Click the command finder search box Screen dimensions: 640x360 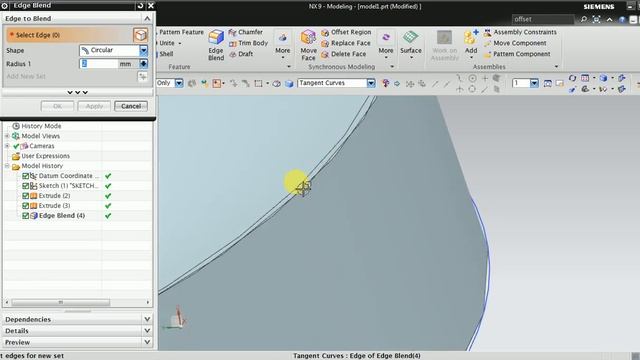click(543, 19)
